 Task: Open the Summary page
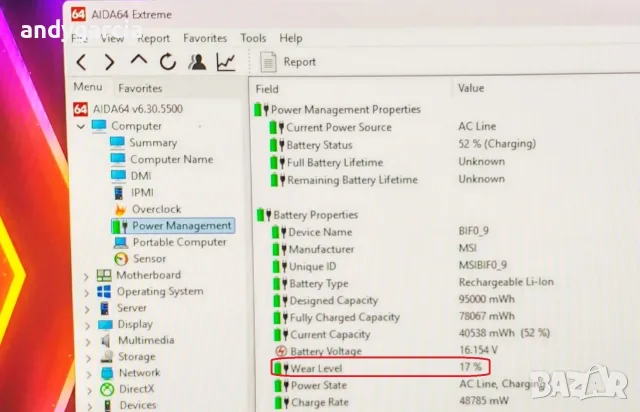pos(153,143)
